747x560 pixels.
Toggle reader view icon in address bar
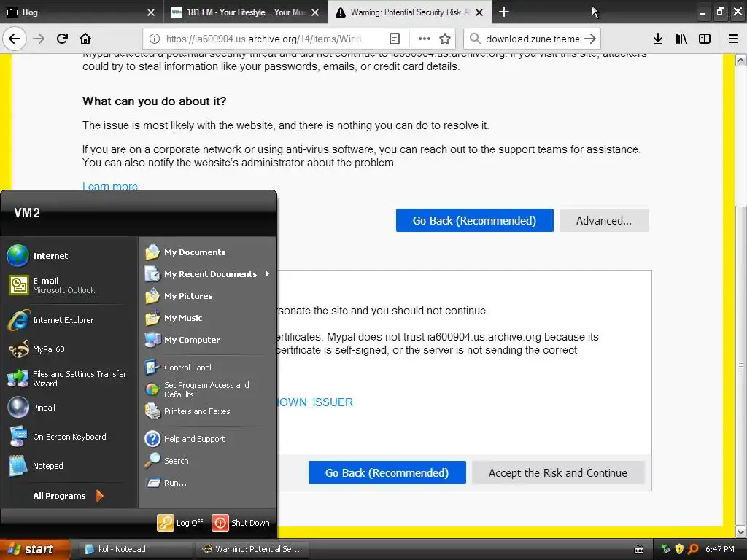(x=395, y=39)
